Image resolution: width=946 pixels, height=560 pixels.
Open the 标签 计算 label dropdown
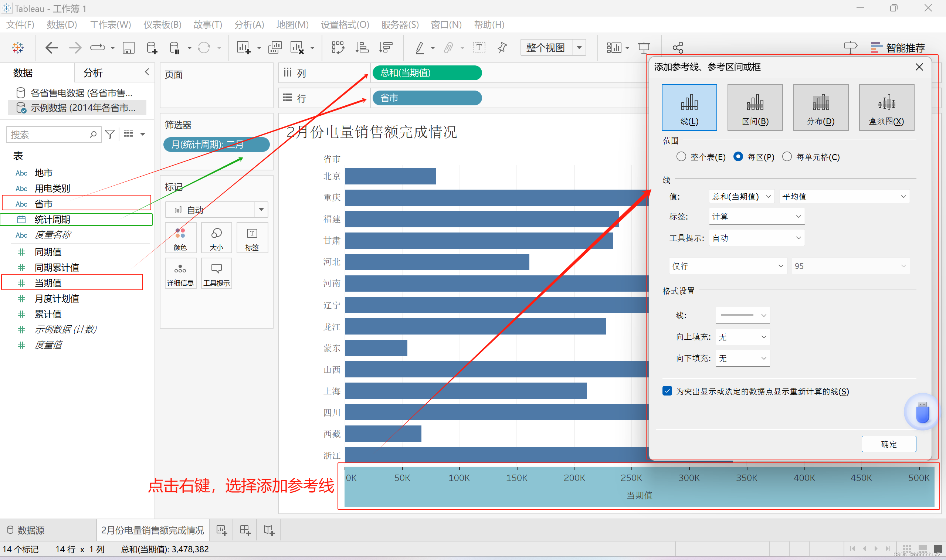pos(756,217)
